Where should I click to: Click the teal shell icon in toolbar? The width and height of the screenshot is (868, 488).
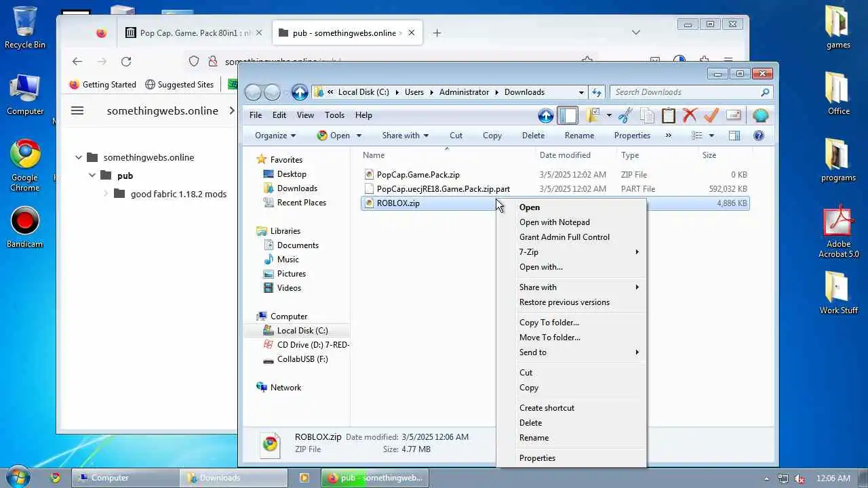(x=760, y=115)
